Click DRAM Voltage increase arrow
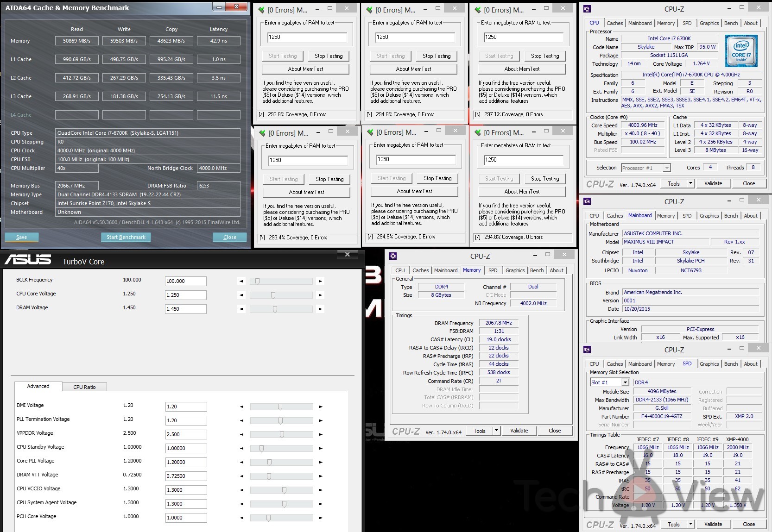 click(320, 309)
